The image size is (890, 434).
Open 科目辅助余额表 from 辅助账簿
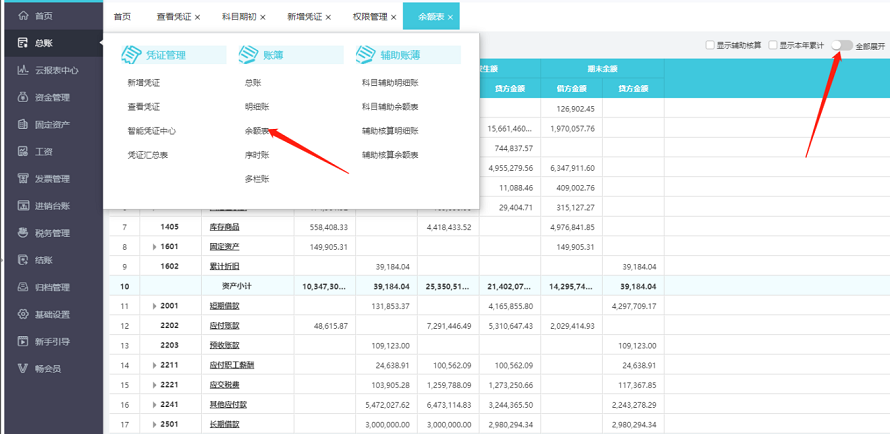[390, 107]
